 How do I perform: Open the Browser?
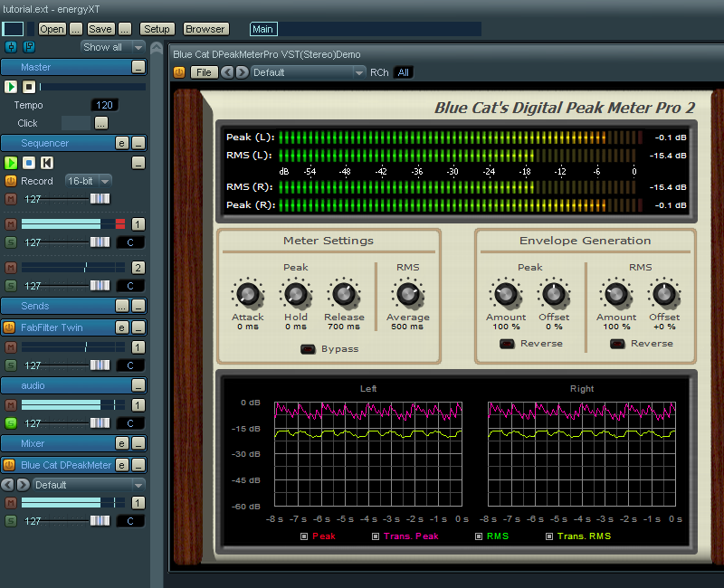(205, 29)
